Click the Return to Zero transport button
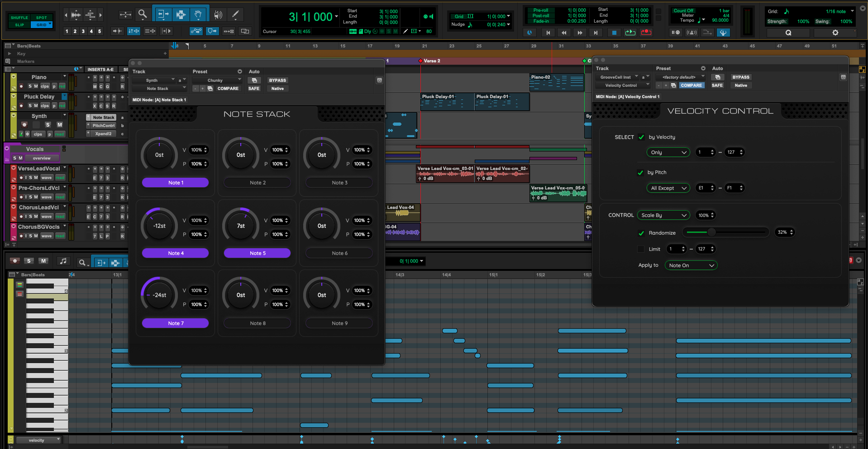The height and width of the screenshot is (449, 868). tap(548, 33)
